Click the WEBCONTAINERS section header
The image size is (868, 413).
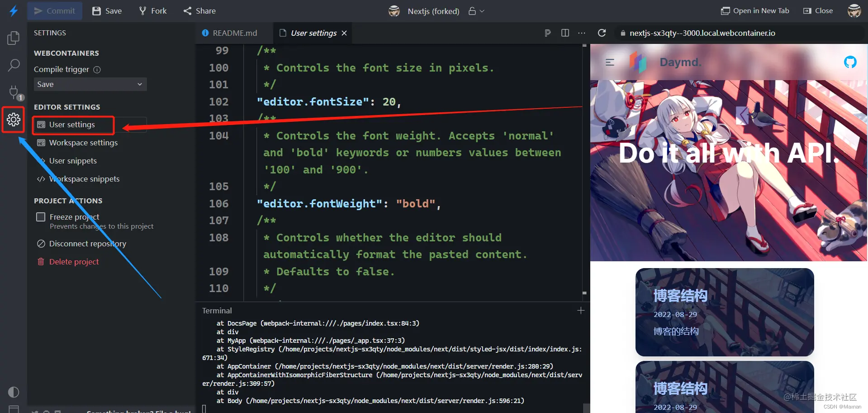66,53
